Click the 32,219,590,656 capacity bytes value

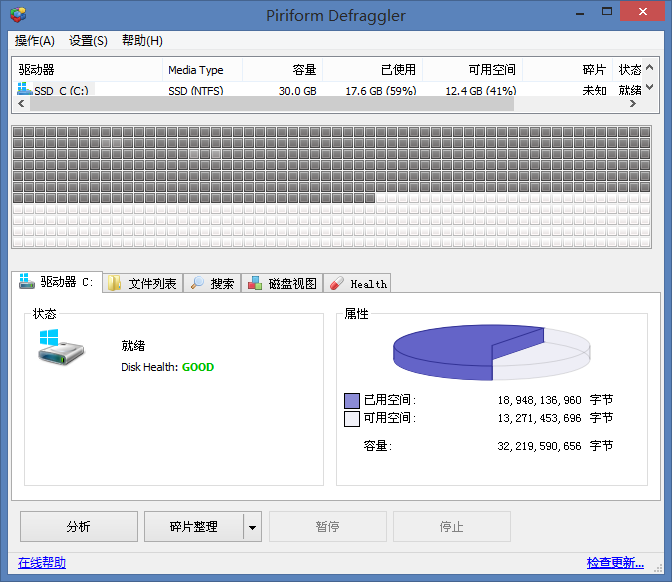(539, 446)
